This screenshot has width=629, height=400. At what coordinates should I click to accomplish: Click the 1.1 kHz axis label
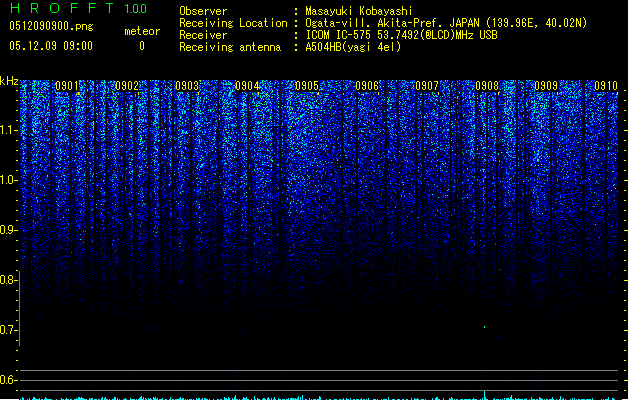(x=8, y=130)
